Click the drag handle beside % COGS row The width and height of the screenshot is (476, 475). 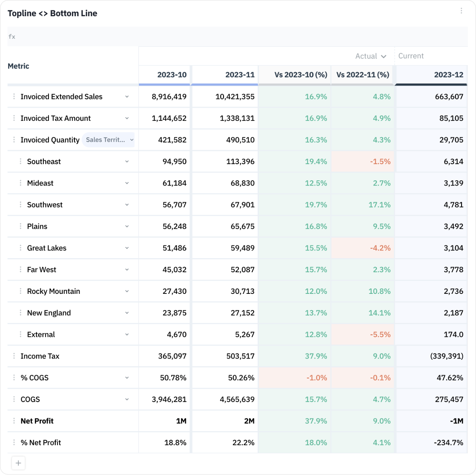click(14, 378)
